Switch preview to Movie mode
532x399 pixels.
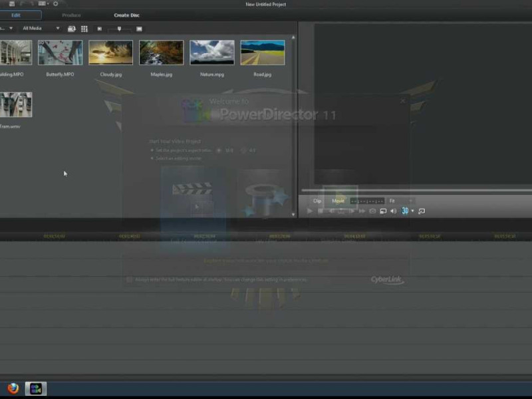(x=338, y=201)
